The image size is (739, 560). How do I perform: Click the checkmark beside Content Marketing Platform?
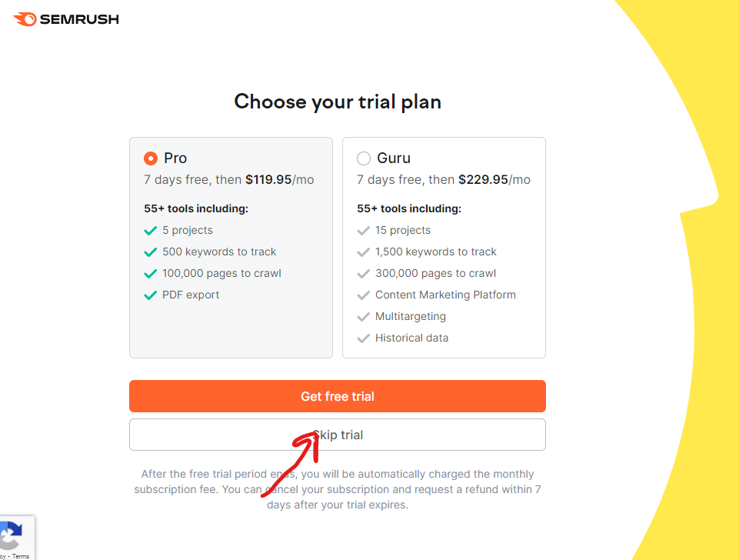click(364, 295)
